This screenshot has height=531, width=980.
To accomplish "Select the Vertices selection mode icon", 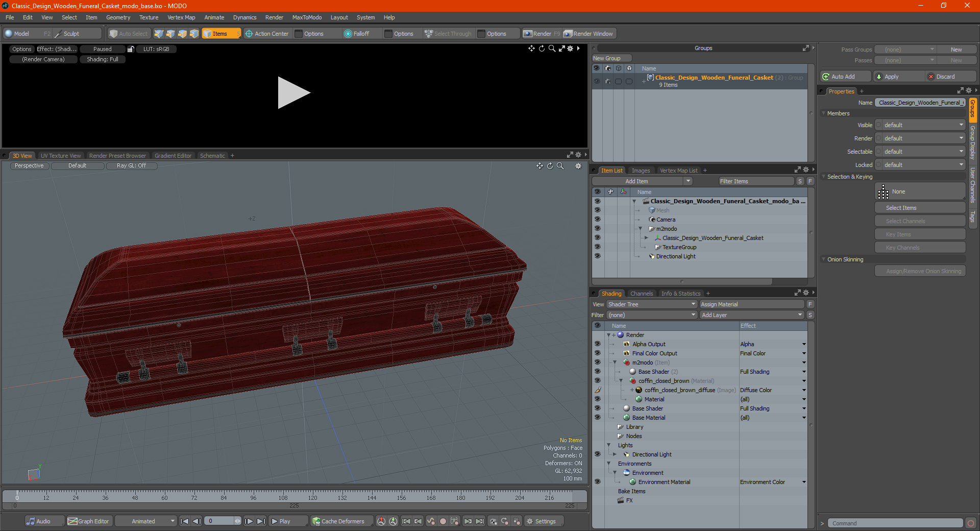I will [159, 34].
